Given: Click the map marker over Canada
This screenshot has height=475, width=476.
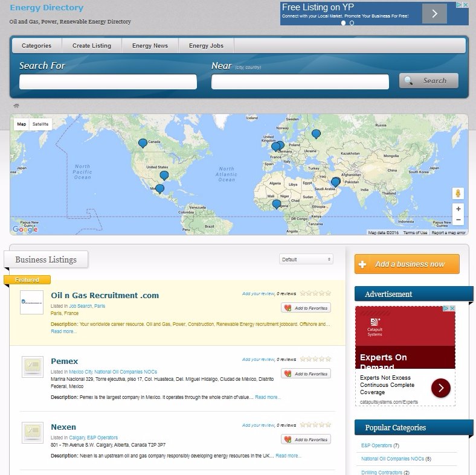Looking at the screenshot, I should pyautogui.click(x=143, y=143).
